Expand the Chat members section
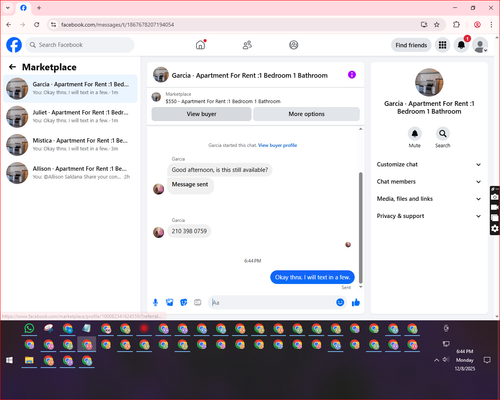The width and height of the screenshot is (500, 400). click(429, 182)
